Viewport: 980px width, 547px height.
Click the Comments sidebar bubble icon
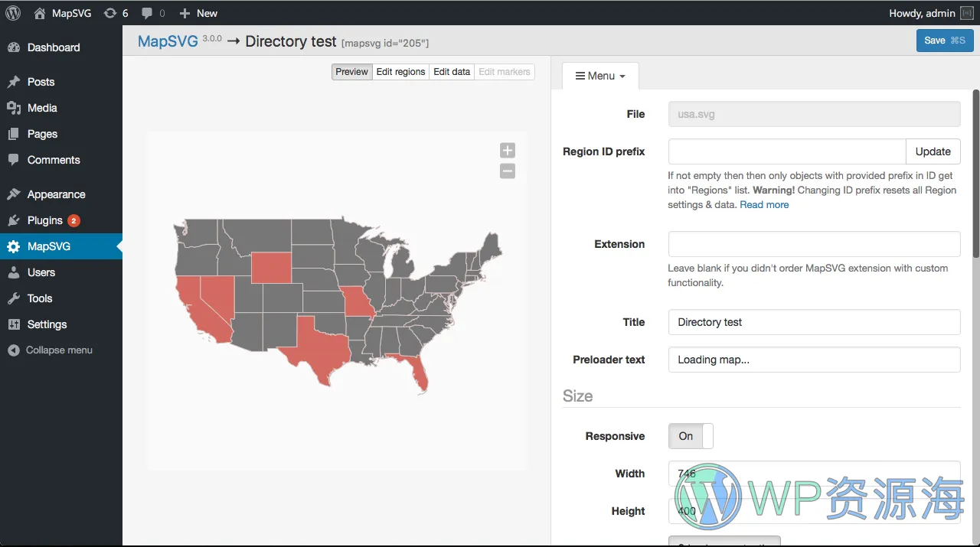coord(14,160)
